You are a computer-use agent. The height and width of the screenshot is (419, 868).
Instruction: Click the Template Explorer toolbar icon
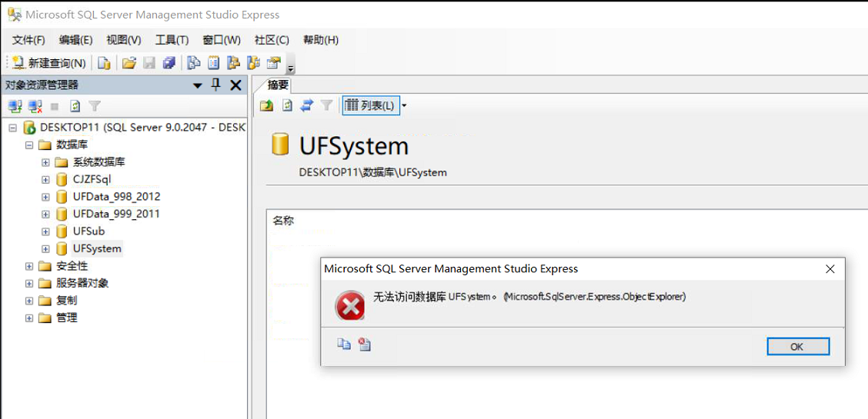[253, 63]
